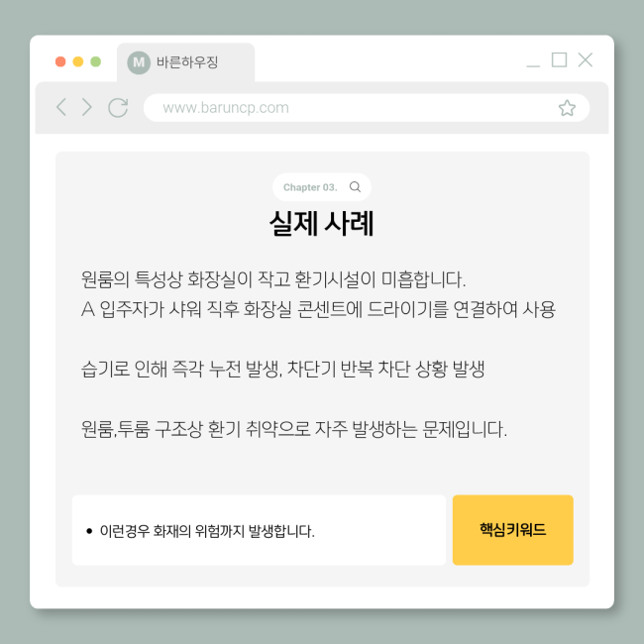Click the red close dot
The width and height of the screenshot is (644, 644).
point(60,61)
